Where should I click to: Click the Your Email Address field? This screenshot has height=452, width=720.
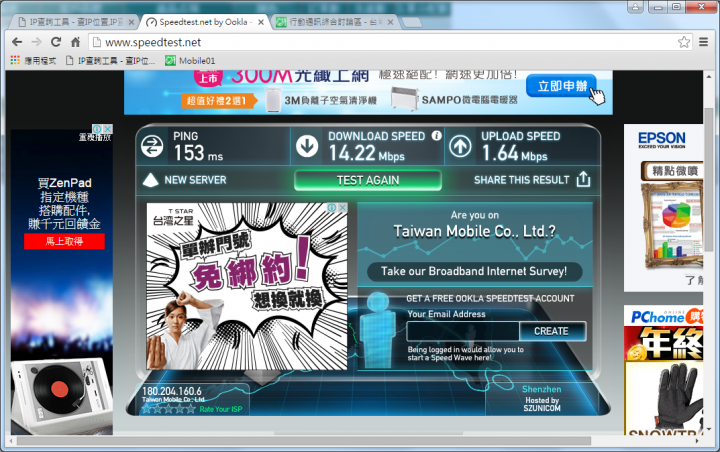tap(463, 331)
